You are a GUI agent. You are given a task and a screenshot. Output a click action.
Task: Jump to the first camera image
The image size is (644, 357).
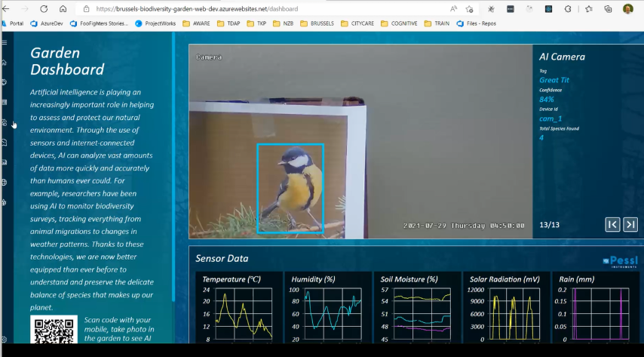click(612, 224)
